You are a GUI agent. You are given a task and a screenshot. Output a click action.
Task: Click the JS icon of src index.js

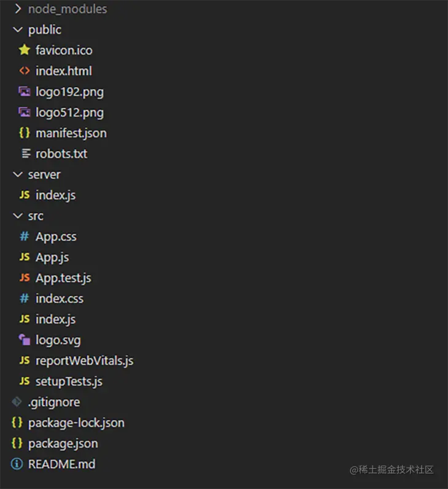pyautogui.click(x=25, y=319)
